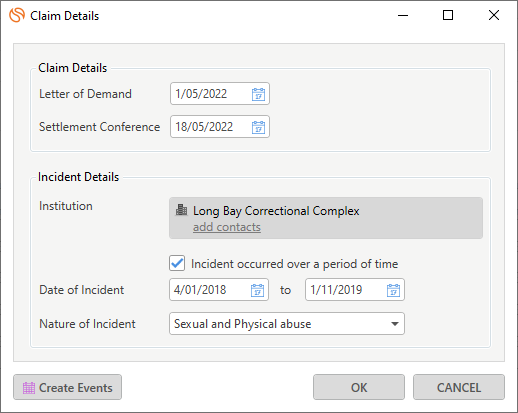518x413 pixels.
Task: Click the Create Events button
Action: (67, 387)
